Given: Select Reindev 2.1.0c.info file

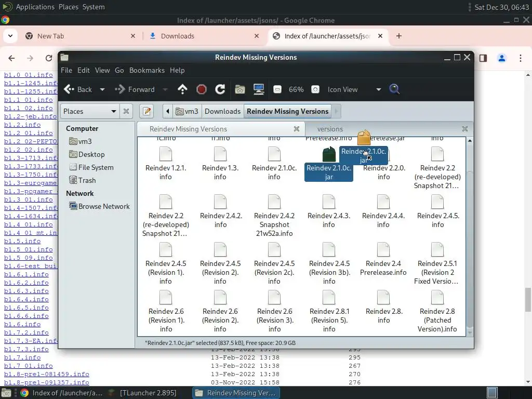Looking at the screenshot, I should [274, 163].
